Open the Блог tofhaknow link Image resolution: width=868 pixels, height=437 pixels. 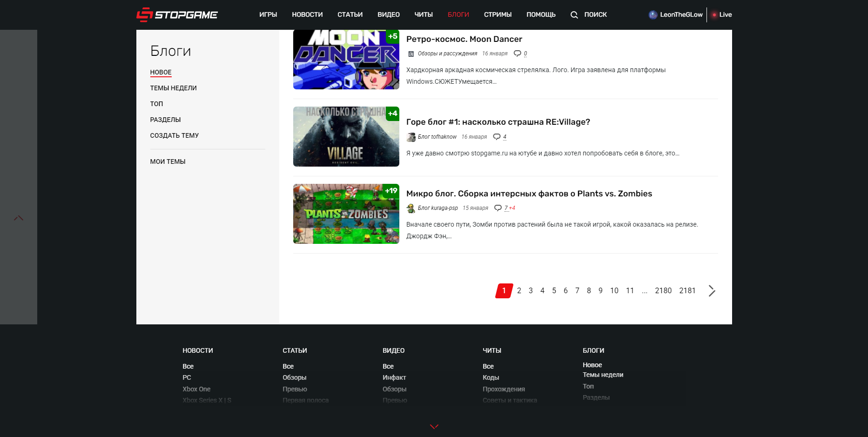[x=437, y=137]
